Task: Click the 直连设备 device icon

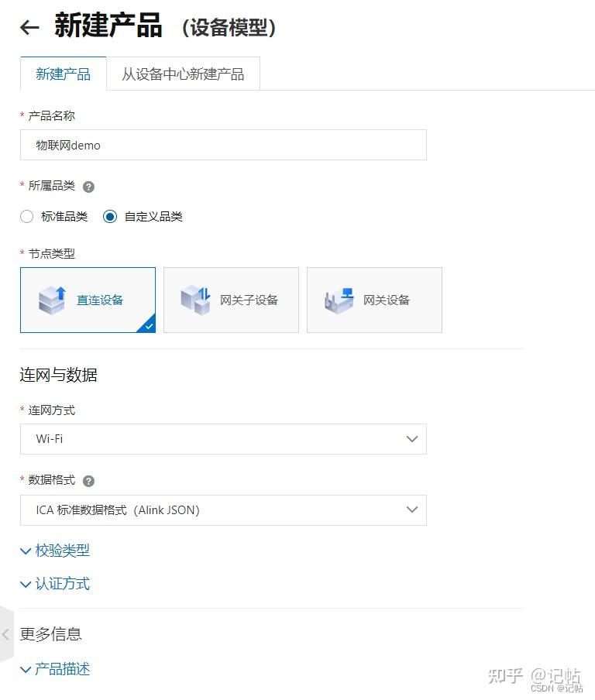Action: [53, 300]
